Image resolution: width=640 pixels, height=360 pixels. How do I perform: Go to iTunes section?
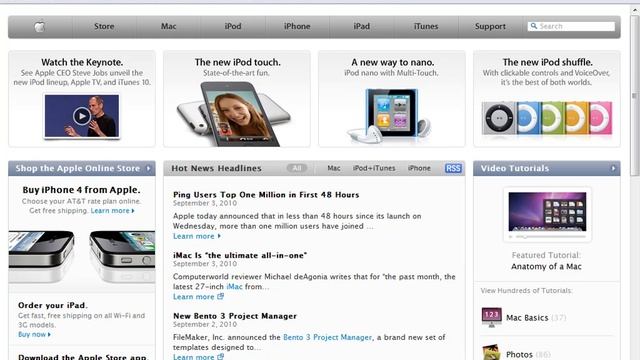click(426, 26)
